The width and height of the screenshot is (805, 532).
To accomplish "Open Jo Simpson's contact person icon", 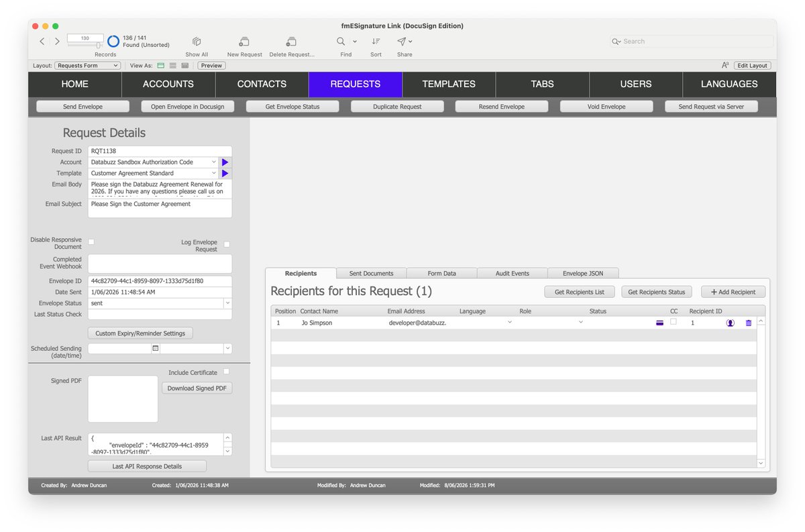I will [731, 323].
